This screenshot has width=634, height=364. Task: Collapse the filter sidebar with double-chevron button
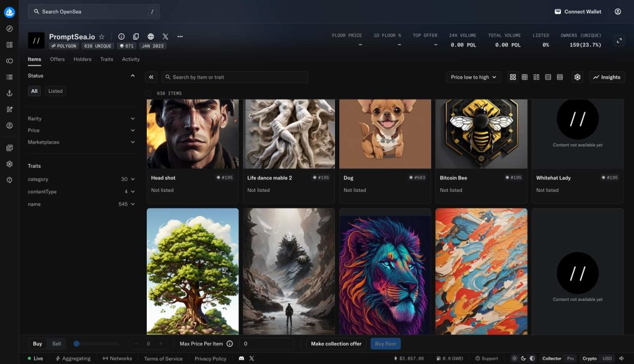tap(151, 77)
